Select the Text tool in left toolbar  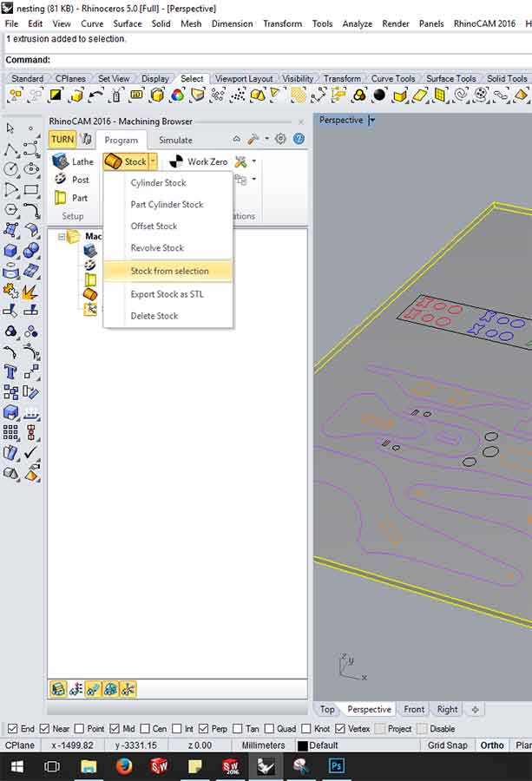pyautogui.click(x=10, y=371)
